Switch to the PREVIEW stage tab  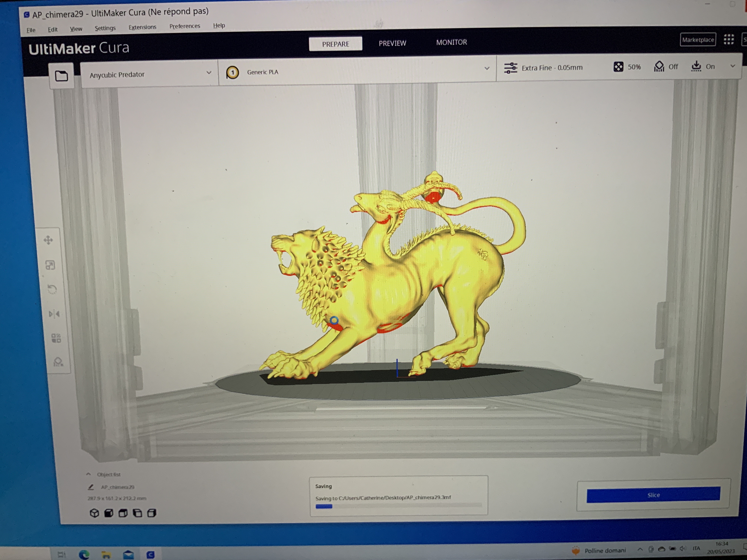click(x=392, y=43)
